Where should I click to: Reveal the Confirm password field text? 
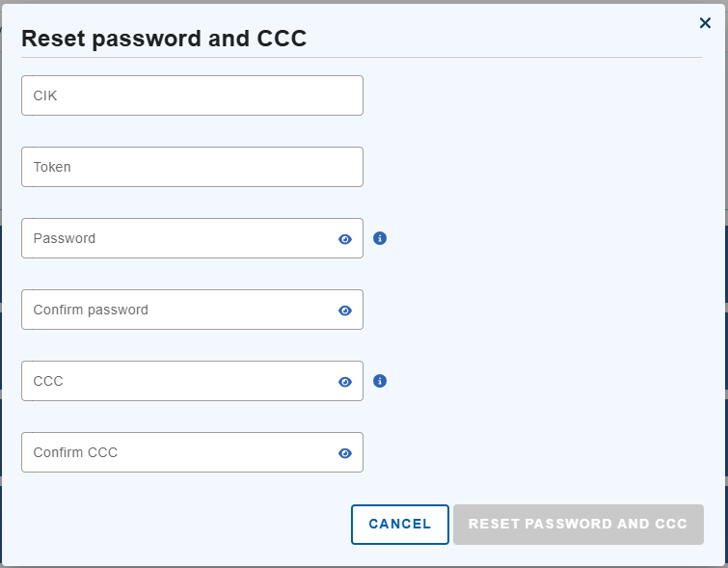(x=345, y=311)
